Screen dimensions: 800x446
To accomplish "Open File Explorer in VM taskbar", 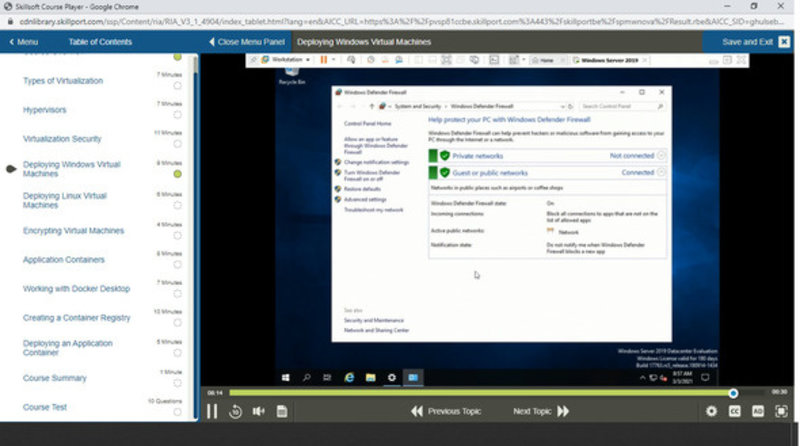I will [x=370, y=378].
